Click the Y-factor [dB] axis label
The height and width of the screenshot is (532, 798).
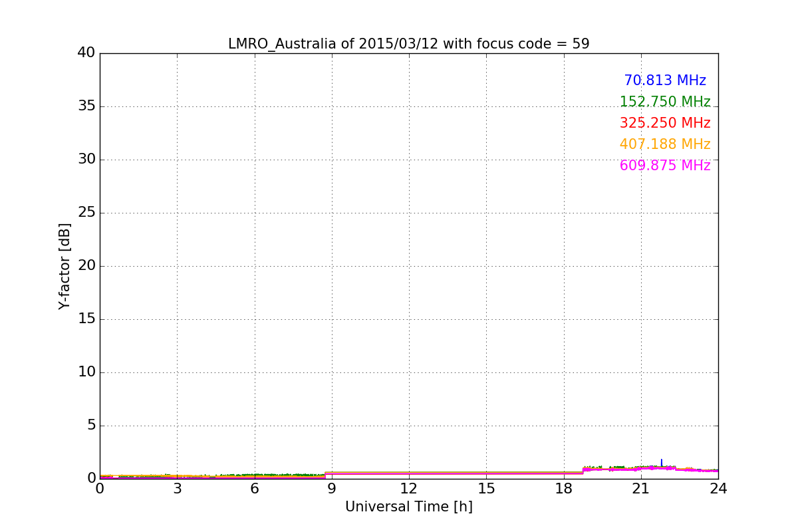coord(65,266)
